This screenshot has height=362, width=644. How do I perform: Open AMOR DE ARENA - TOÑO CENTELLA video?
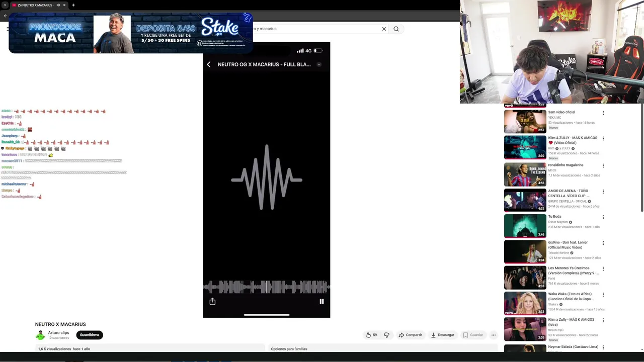coord(525,200)
